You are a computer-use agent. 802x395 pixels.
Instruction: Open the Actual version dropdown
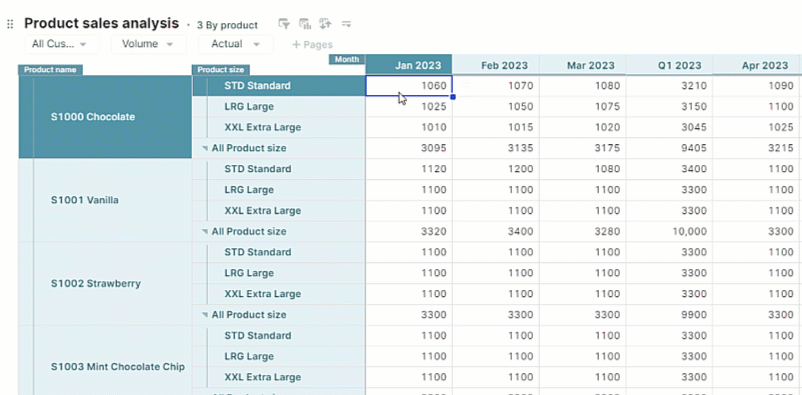pos(236,44)
